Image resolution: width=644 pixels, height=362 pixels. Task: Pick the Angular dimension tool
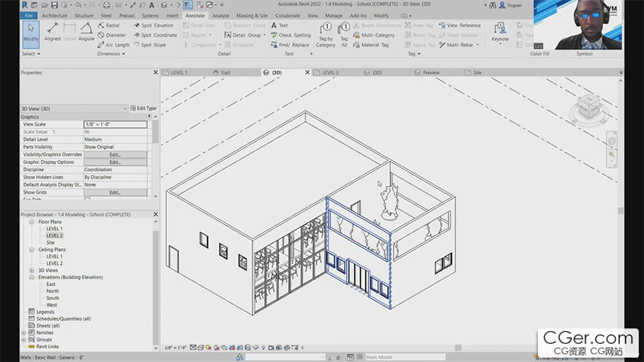pos(86,32)
